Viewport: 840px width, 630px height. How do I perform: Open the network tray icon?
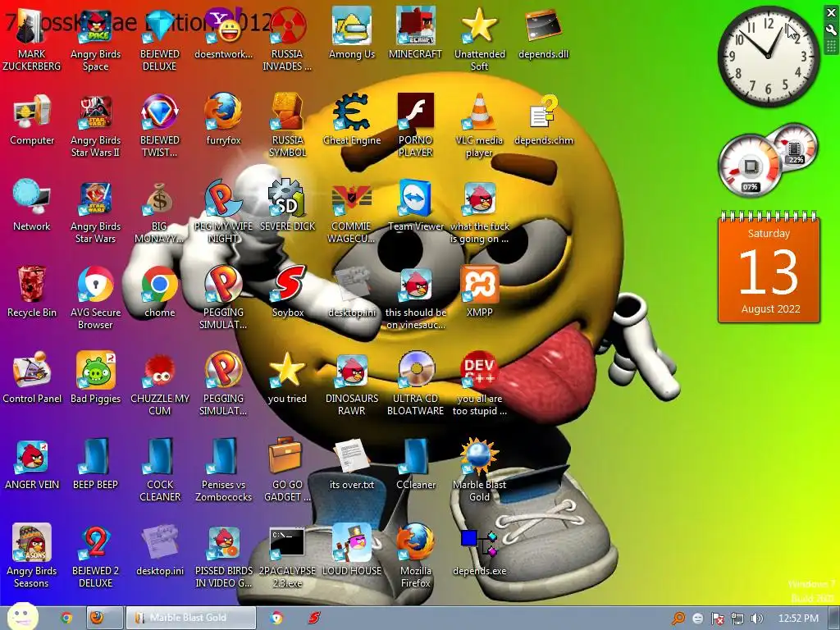click(x=737, y=619)
